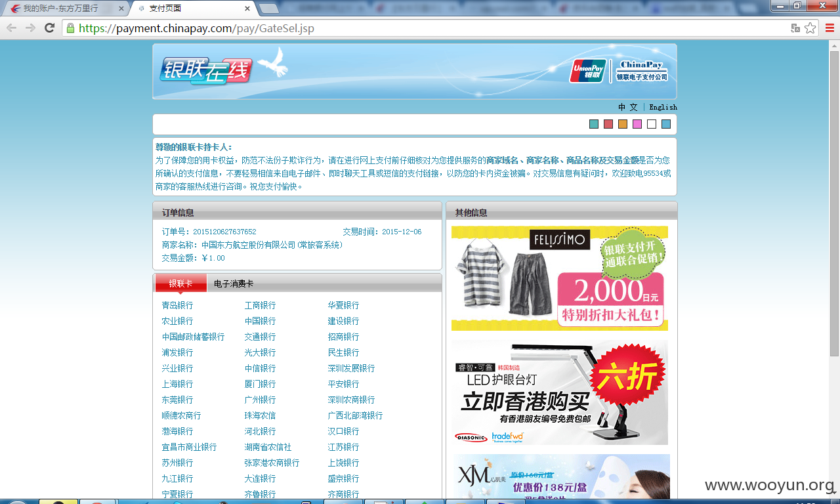Select 浦发银行

click(177, 352)
